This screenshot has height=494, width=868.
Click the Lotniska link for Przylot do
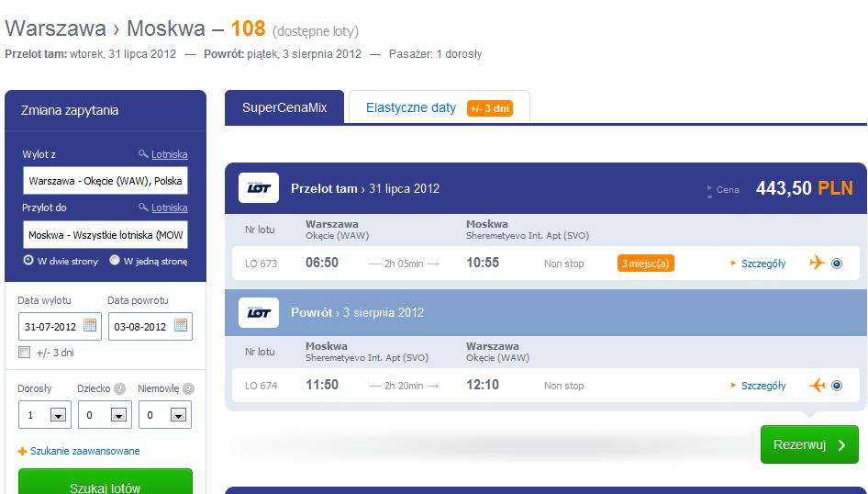[x=170, y=208]
